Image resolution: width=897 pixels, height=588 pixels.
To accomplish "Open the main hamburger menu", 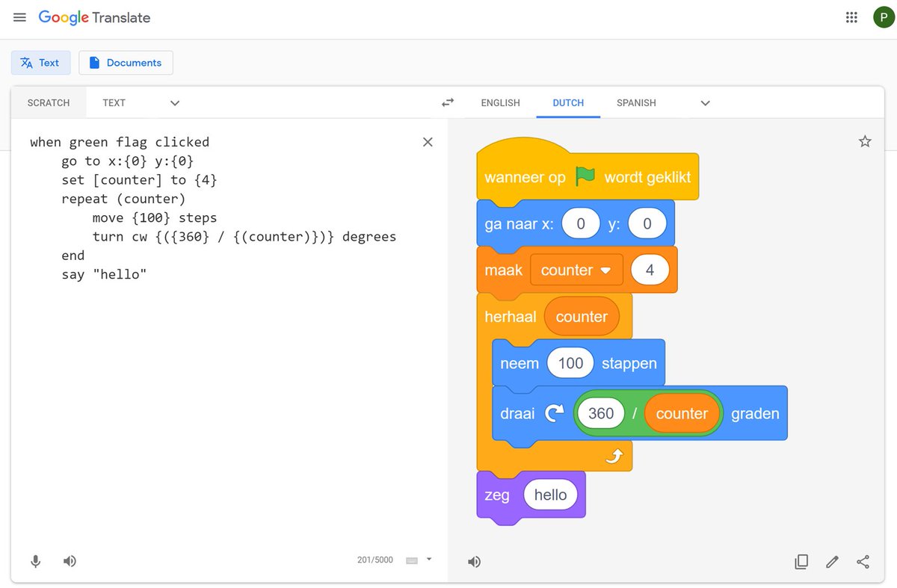I will tap(19, 17).
